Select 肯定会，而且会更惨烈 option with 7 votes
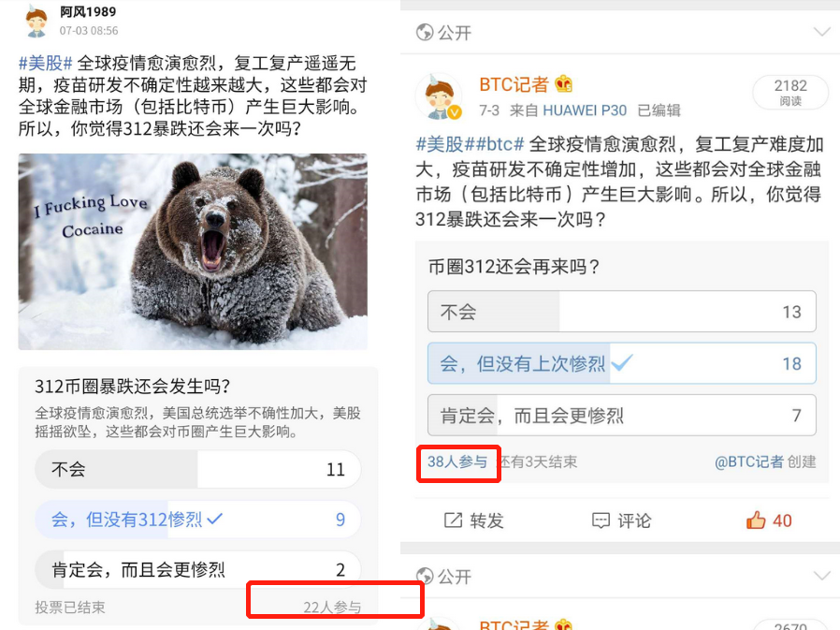The width and height of the screenshot is (840, 630). (621, 415)
